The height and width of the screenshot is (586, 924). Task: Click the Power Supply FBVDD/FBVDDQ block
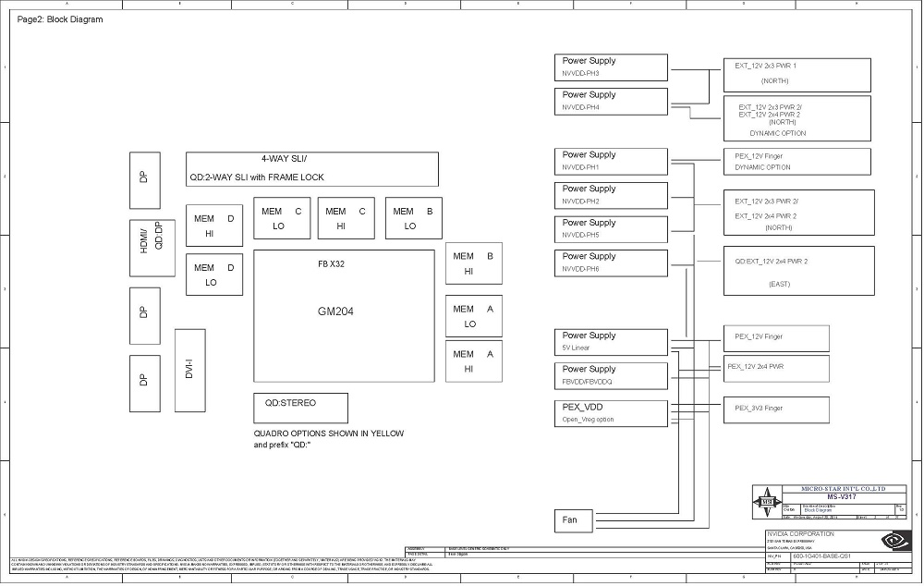[611, 374]
